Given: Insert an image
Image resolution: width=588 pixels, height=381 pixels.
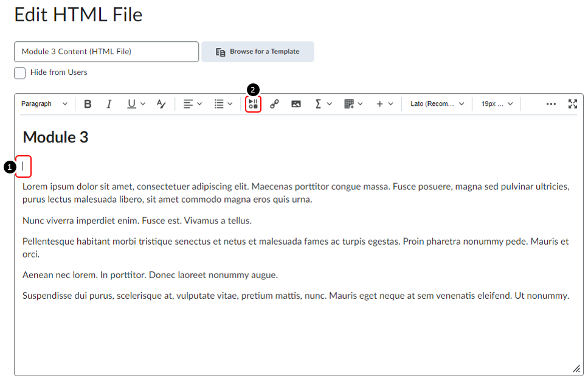Looking at the screenshot, I should [296, 104].
